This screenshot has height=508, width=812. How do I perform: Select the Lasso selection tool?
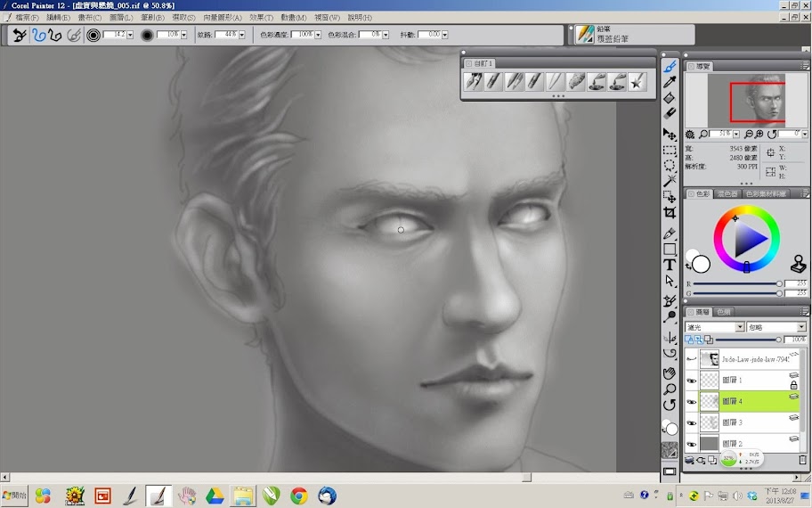point(670,166)
